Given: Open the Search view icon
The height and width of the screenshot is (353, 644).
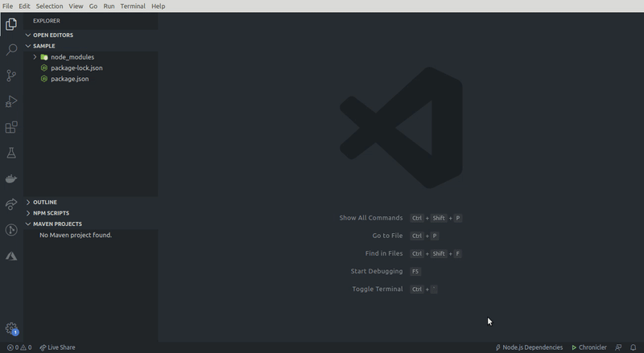Looking at the screenshot, I should click(x=11, y=50).
